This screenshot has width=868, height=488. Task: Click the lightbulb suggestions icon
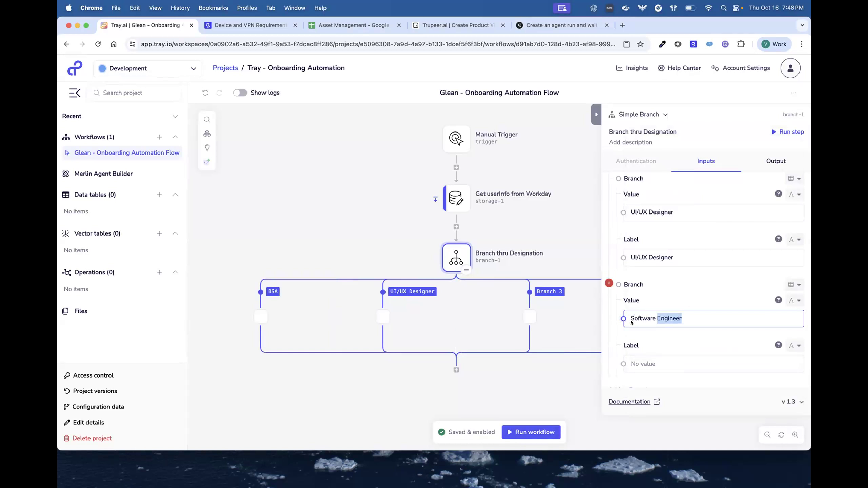click(207, 148)
